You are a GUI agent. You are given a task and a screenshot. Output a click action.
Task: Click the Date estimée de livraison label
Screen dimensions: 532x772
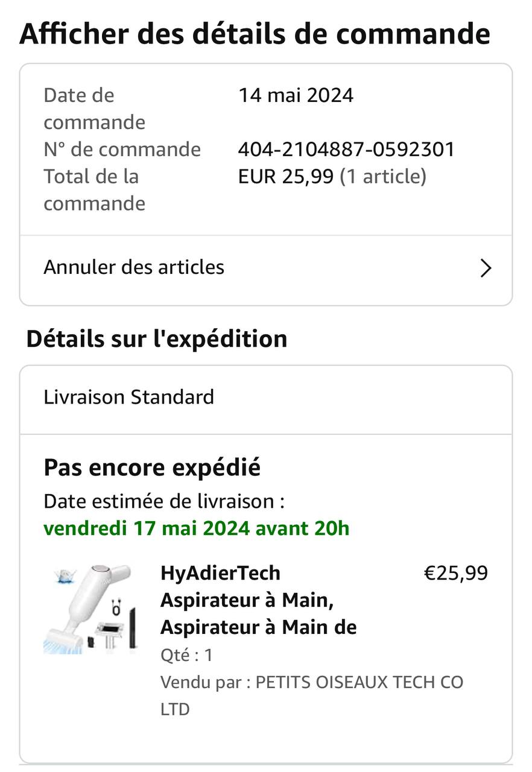[163, 501]
